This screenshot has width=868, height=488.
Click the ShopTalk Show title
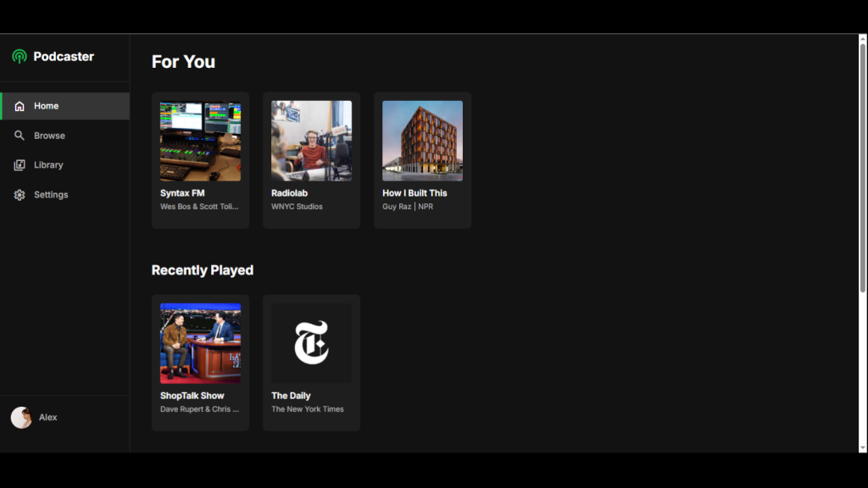[x=192, y=396]
